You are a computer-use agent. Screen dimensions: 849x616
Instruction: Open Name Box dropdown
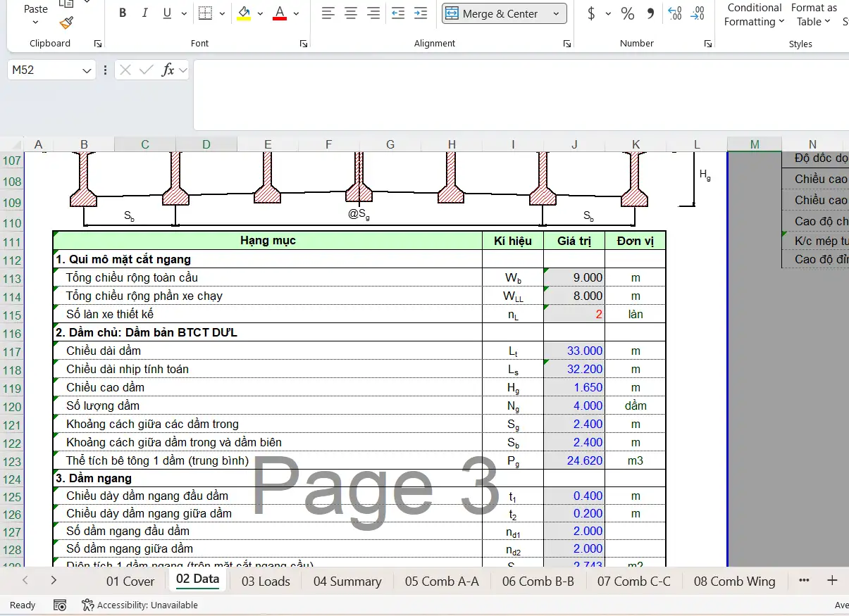[87, 70]
